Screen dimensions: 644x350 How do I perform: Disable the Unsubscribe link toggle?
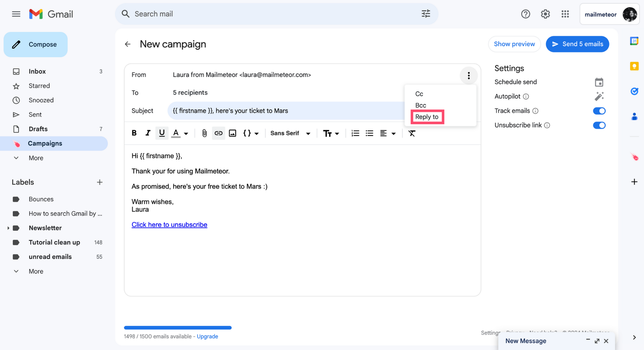click(599, 125)
